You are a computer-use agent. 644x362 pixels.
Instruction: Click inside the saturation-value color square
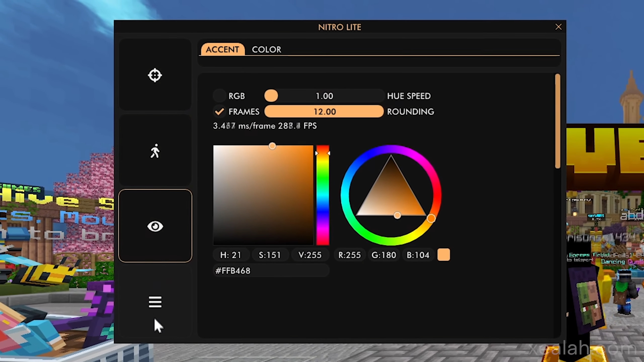pyautogui.click(x=263, y=195)
